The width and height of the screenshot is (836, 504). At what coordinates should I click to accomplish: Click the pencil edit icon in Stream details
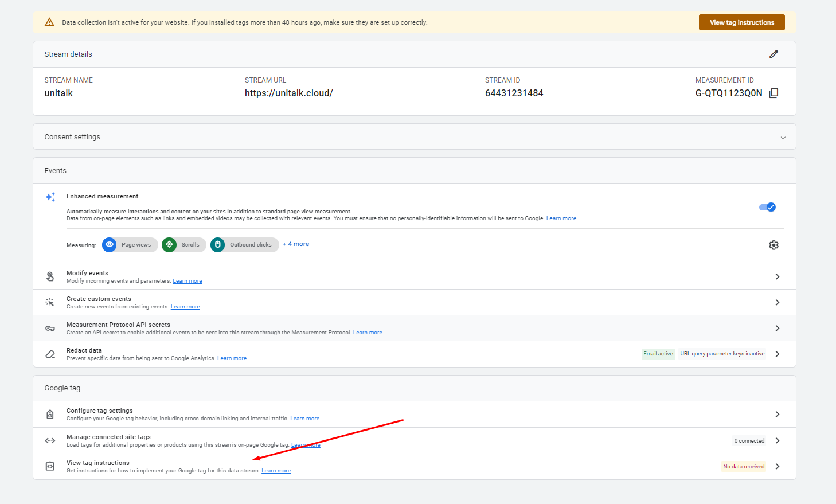tap(774, 54)
